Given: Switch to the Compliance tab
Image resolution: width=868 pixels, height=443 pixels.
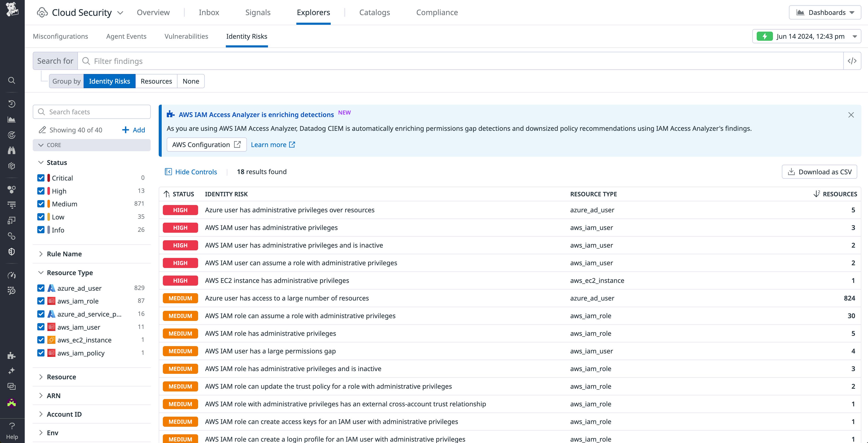Looking at the screenshot, I should pyautogui.click(x=437, y=12).
